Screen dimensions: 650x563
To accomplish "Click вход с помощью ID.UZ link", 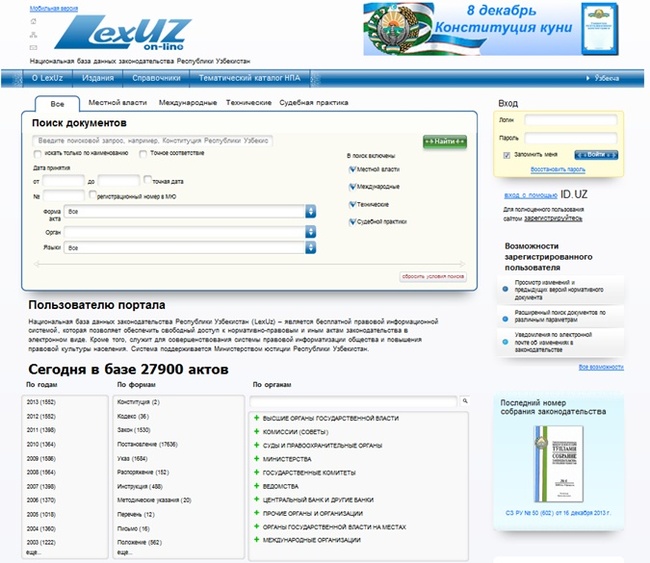I will (531, 195).
